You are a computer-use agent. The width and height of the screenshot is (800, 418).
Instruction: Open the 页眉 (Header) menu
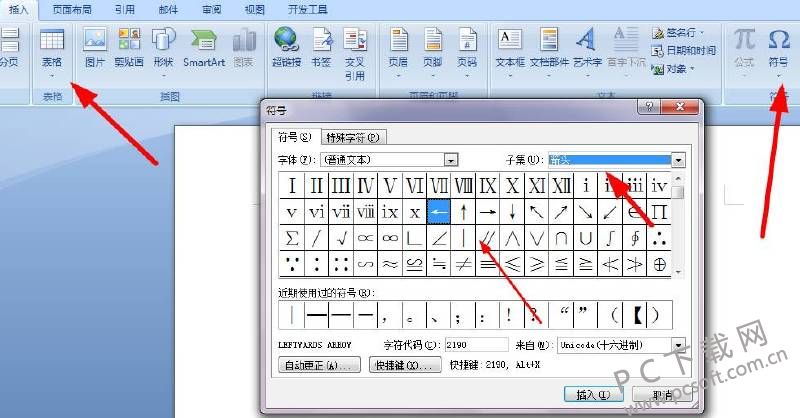click(398, 48)
